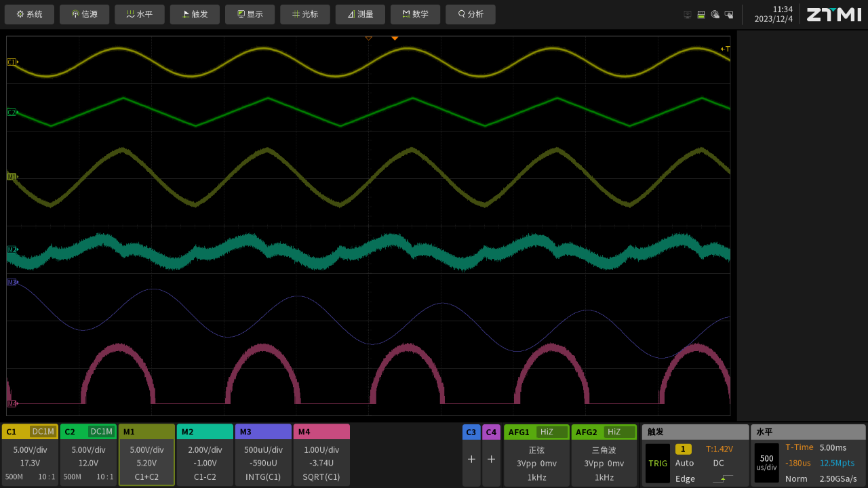Click the M4 waveform ground marker
This screenshot has height=488, width=868.
point(12,403)
